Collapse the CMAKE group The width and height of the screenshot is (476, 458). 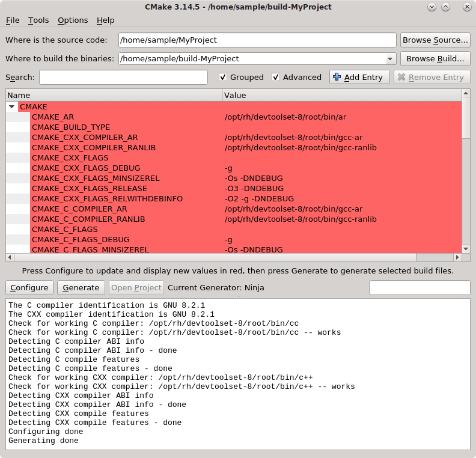pos(11,106)
